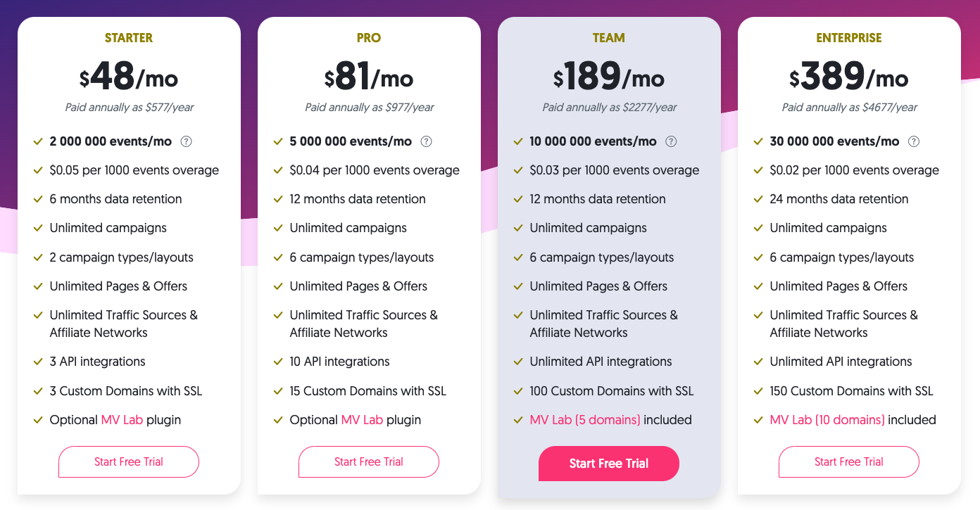
Task: Click the checkmark beside 6 months data retention
Action: (39, 199)
